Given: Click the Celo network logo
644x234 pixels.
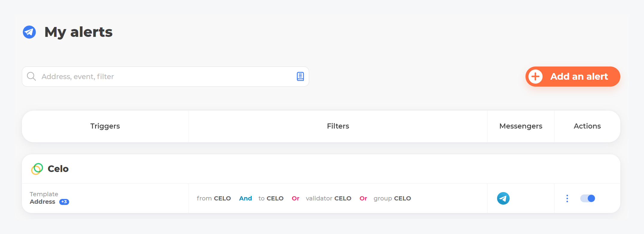Looking at the screenshot, I should click(37, 169).
